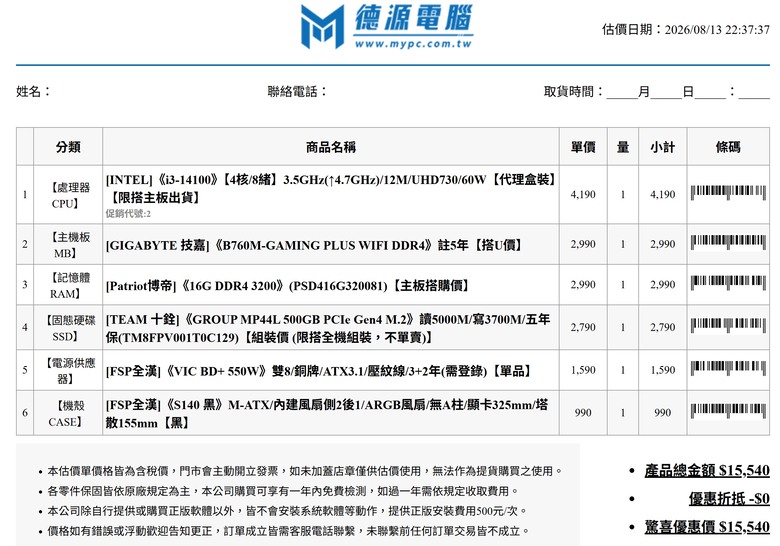Click the 小計 column header
The image size is (780, 546).
(x=663, y=147)
